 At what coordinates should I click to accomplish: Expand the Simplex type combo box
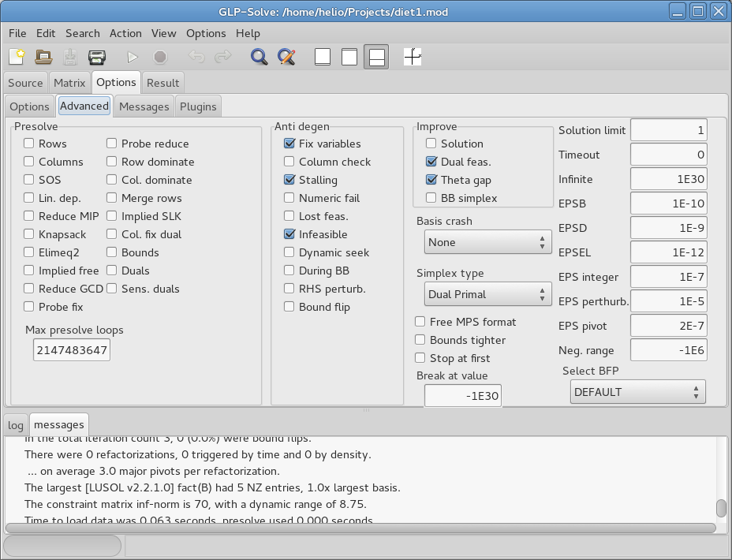pyautogui.click(x=485, y=294)
